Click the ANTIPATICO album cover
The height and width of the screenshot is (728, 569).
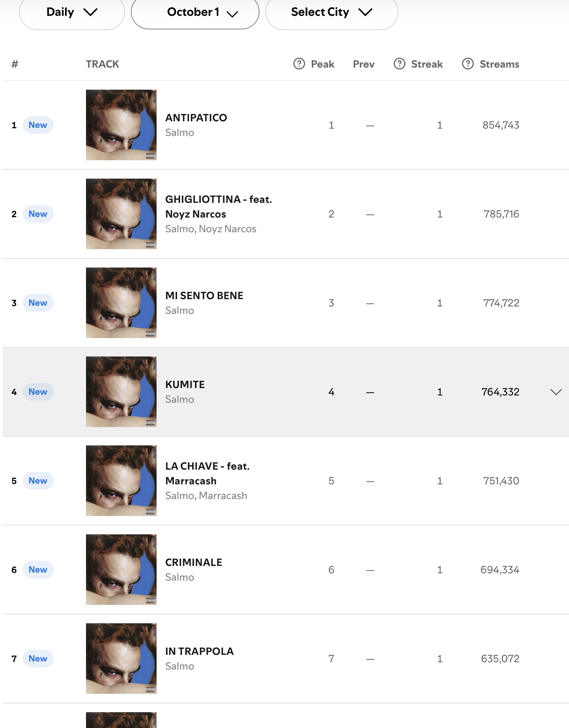point(121,125)
